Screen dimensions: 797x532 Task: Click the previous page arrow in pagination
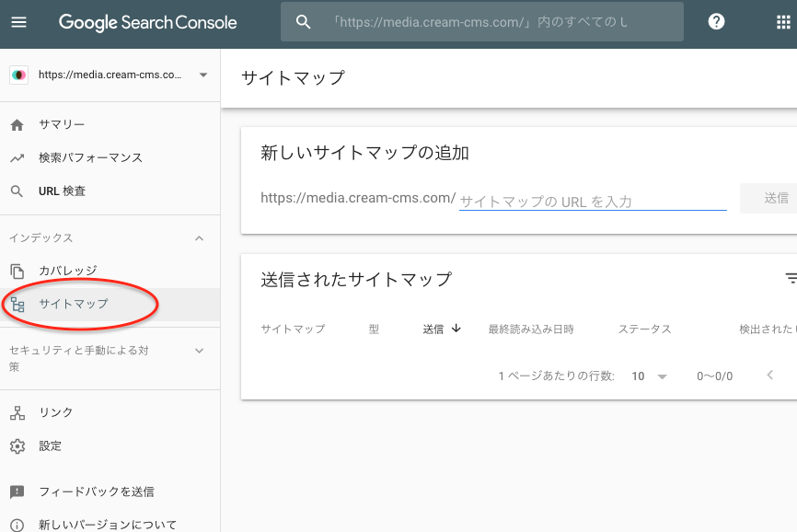[x=770, y=375]
